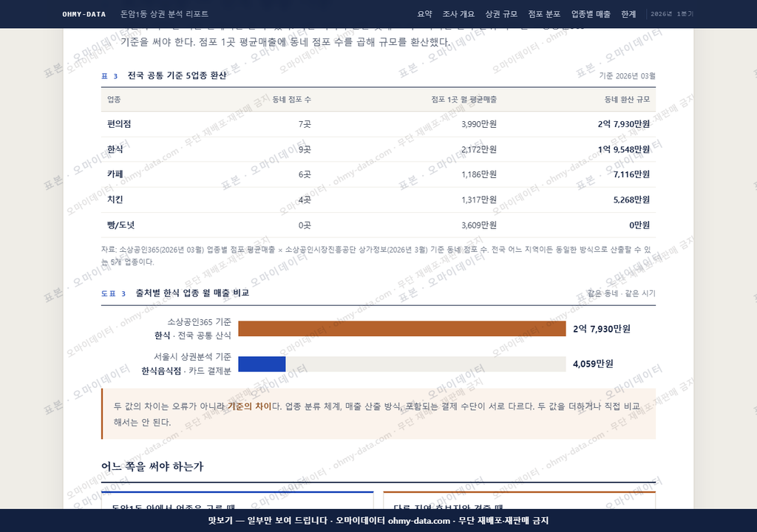The image size is (757, 532).
Task: Click the 3,609만원 average sales value
Action: click(x=479, y=225)
